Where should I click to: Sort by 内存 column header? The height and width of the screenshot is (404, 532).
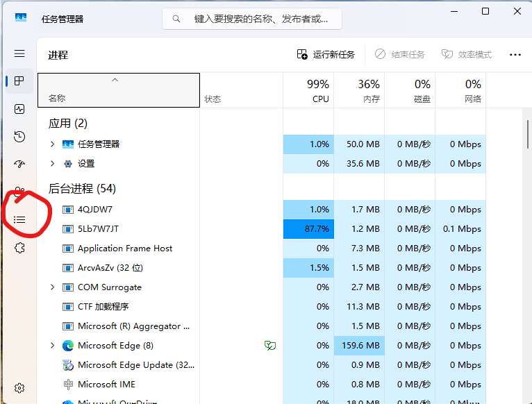click(x=359, y=90)
